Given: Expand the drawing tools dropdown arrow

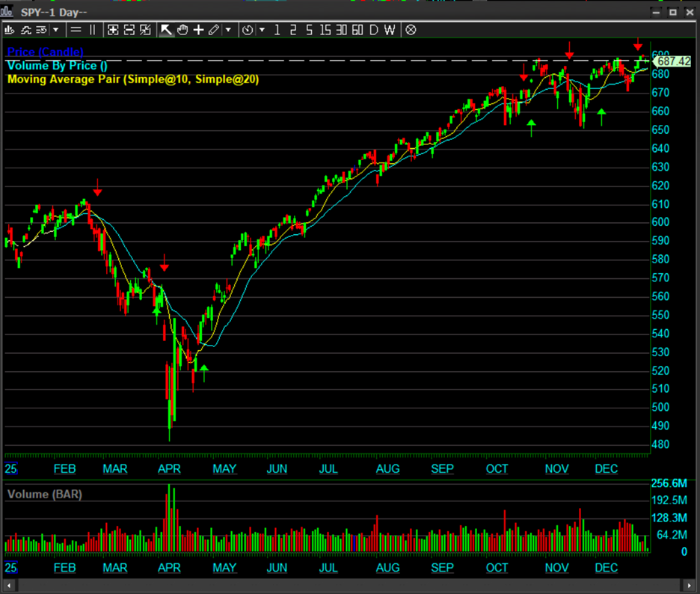Looking at the screenshot, I should click(x=228, y=30).
